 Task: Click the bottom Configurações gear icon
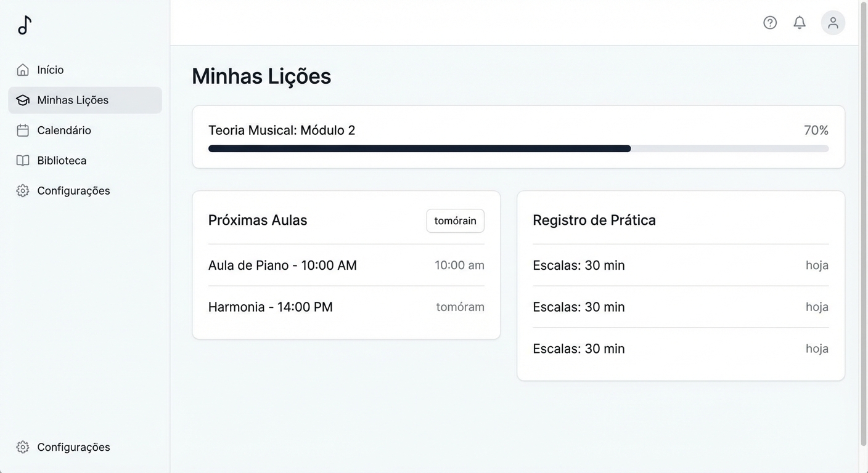pyautogui.click(x=22, y=447)
